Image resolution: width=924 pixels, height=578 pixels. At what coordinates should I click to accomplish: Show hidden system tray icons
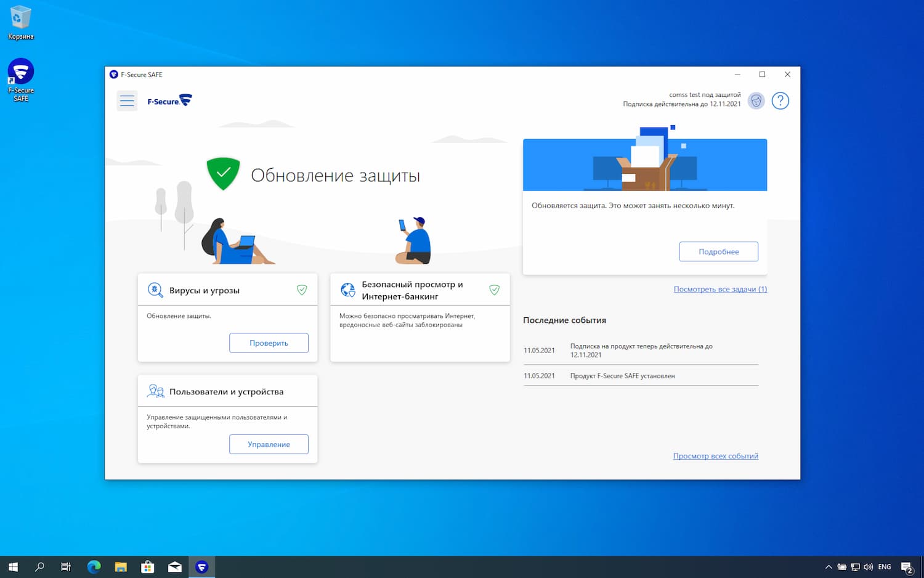(x=829, y=567)
